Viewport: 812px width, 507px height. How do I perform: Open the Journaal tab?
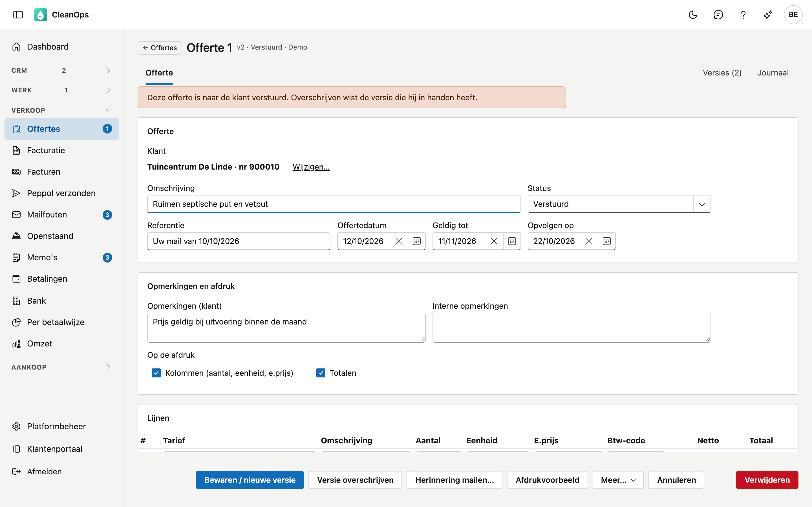(x=773, y=73)
